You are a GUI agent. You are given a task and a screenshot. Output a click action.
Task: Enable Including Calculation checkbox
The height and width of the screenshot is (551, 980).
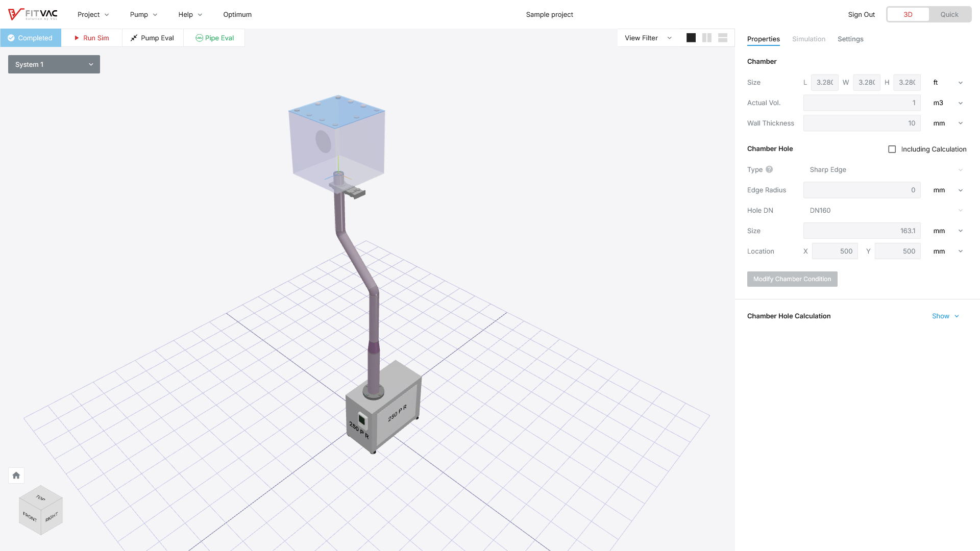pos(892,149)
